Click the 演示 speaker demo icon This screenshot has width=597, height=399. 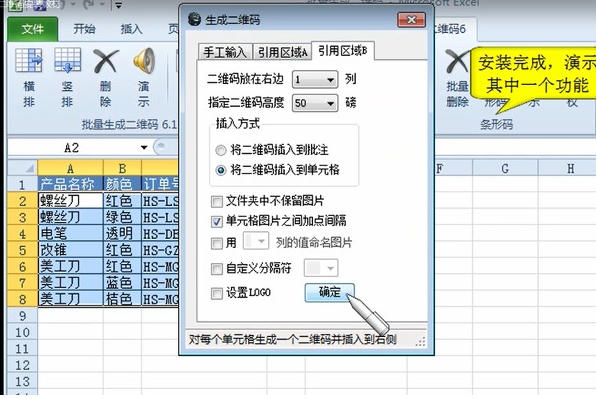(144, 61)
